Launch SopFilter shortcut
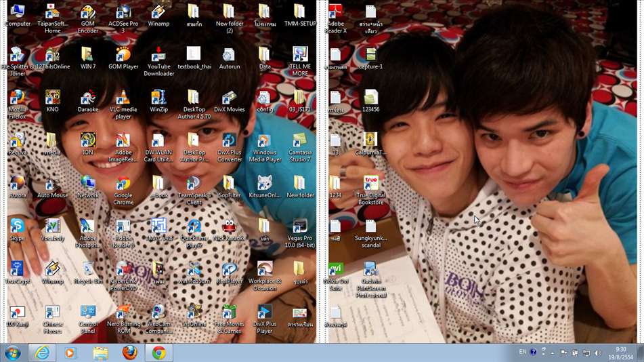This screenshot has width=644, height=362. coord(229,186)
